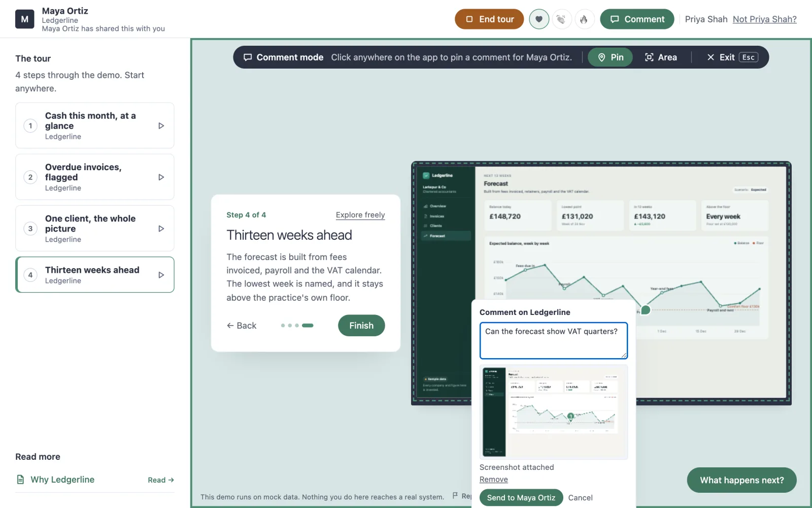812x508 pixels.
Task: Select tour step 'Cash this month' card
Action: pyautogui.click(x=95, y=126)
